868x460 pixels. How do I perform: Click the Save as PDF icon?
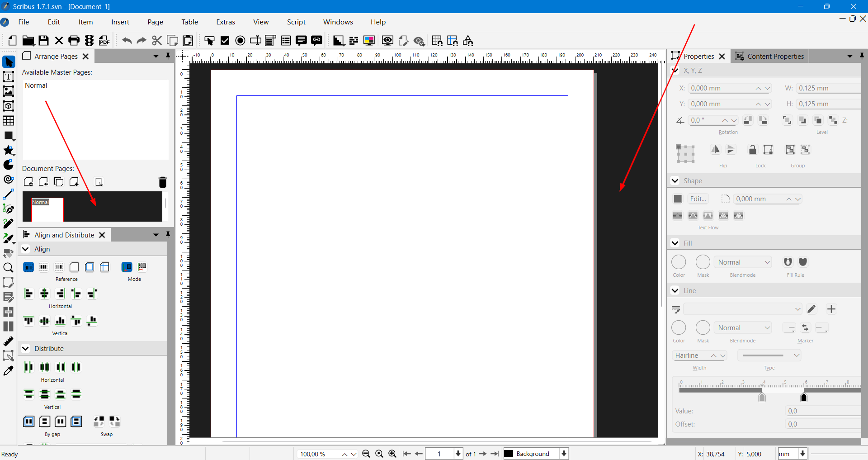click(104, 41)
